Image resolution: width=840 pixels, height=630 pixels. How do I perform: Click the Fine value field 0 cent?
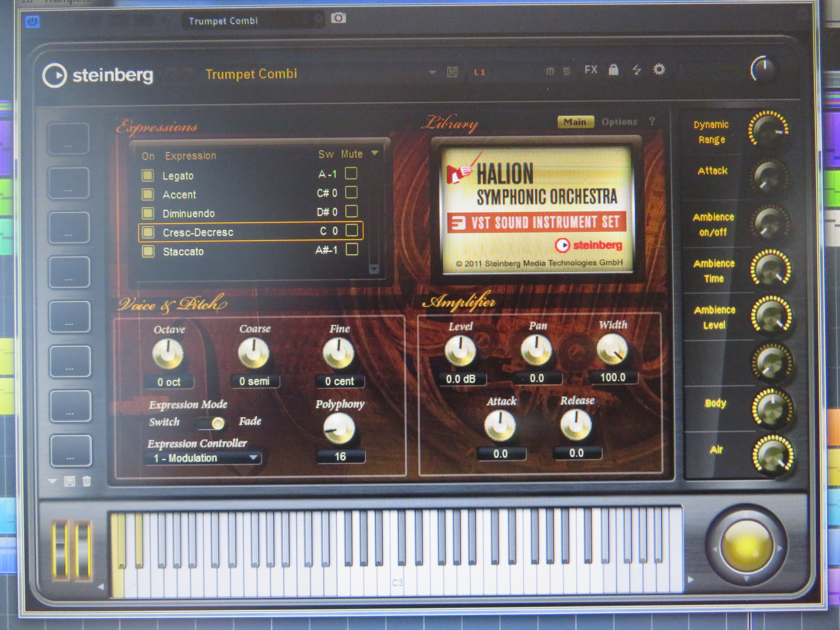coord(340,381)
